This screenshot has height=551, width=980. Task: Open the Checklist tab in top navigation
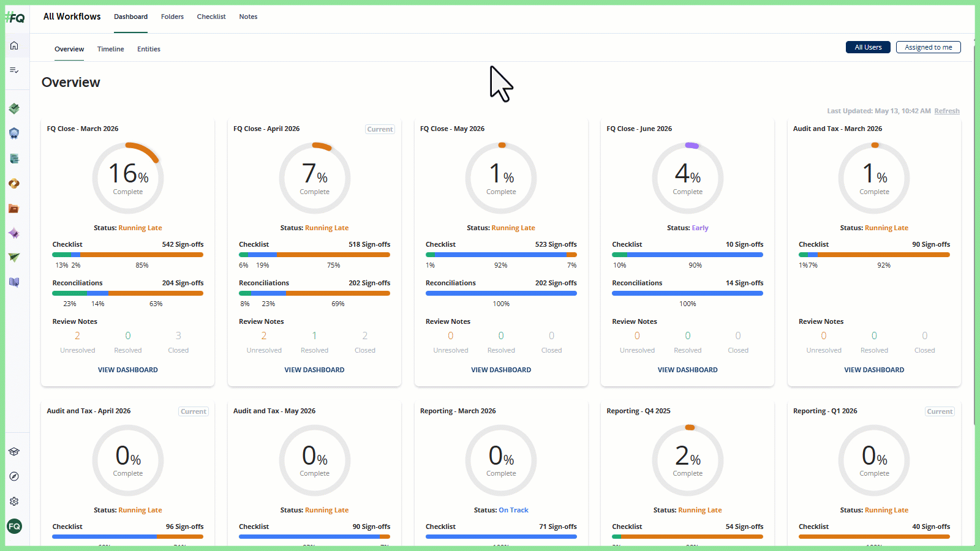211,17
